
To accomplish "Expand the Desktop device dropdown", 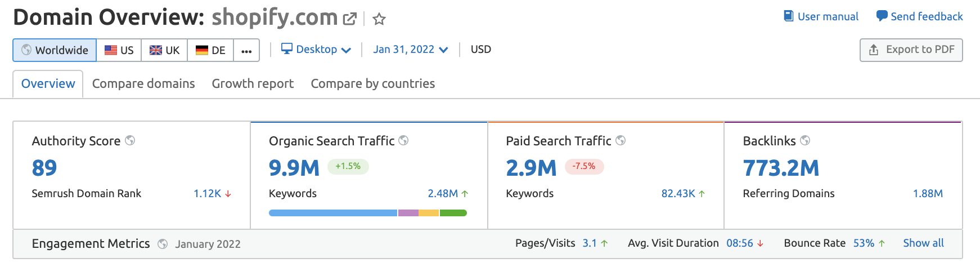I will coord(316,50).
